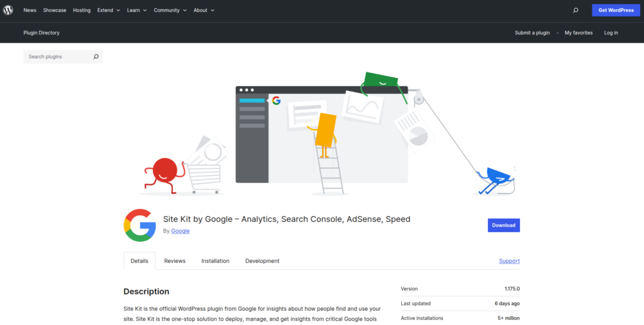Open the search magnifier in top bar
The width and height of the screenshot is (644, 325).
click(575, 10)
